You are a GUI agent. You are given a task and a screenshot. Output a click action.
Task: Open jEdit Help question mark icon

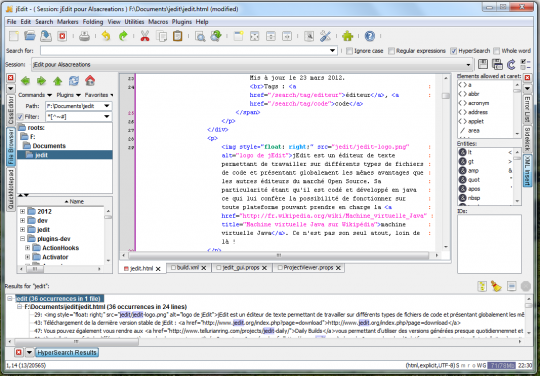[x=370, y=36]
